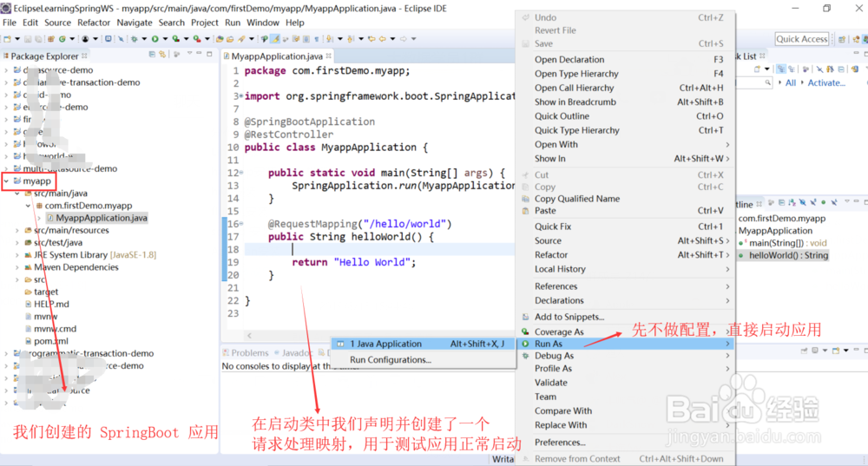Viewport: 868px width, 466px height.
Task: Click New Task icon in Task List
Action: pyautogui.click(x=757, y=69)
